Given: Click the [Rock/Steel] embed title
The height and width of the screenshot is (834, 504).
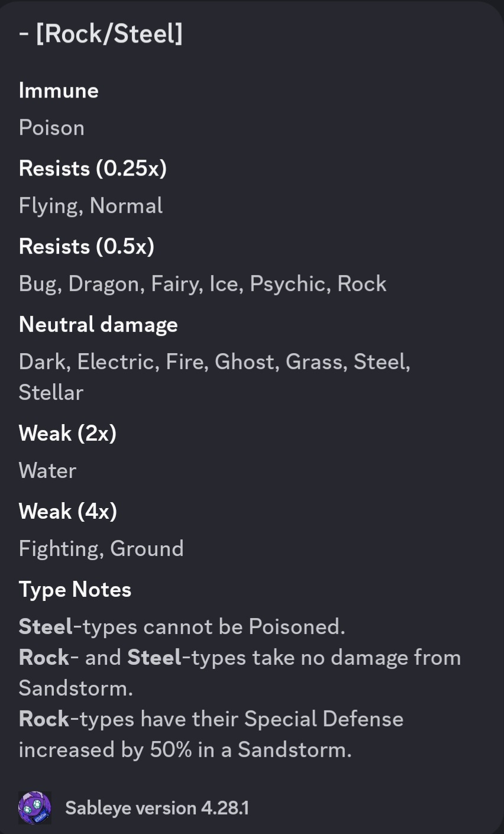Looking at the screenshot, I should (101, 34).
